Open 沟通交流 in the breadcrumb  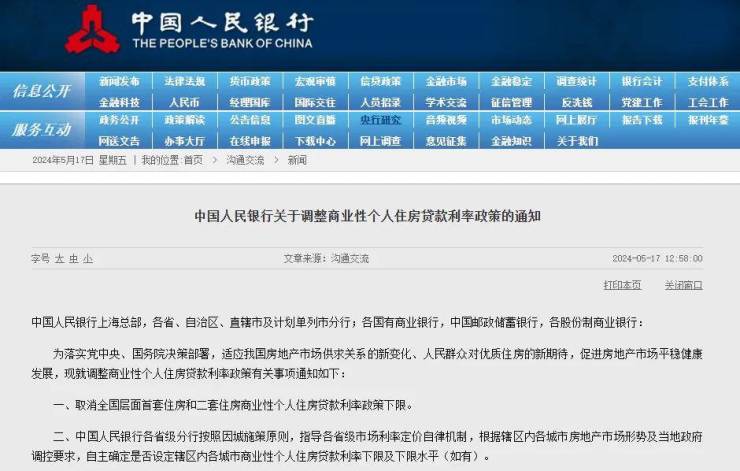point(245,160)
